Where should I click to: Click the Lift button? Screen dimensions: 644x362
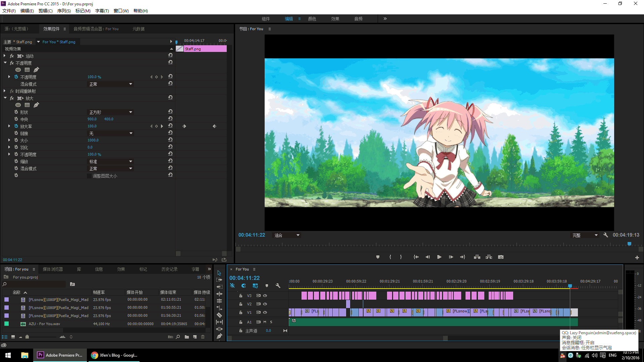coord(477,257)
